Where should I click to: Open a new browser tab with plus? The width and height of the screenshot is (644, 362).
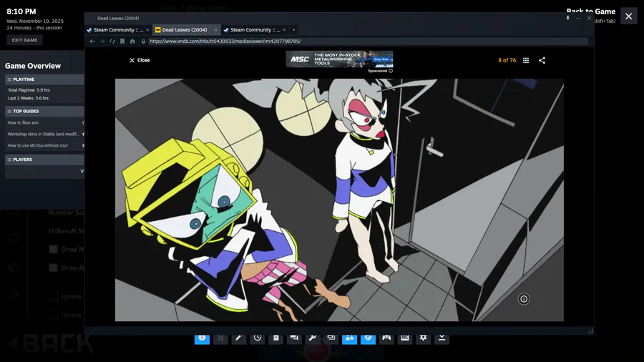[293, 30]
